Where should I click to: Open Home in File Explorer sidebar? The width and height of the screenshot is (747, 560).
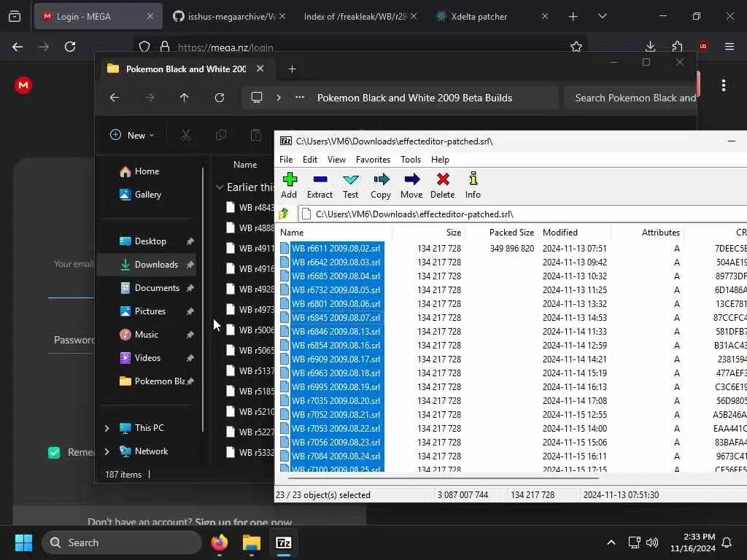click(x=147, y=171)
